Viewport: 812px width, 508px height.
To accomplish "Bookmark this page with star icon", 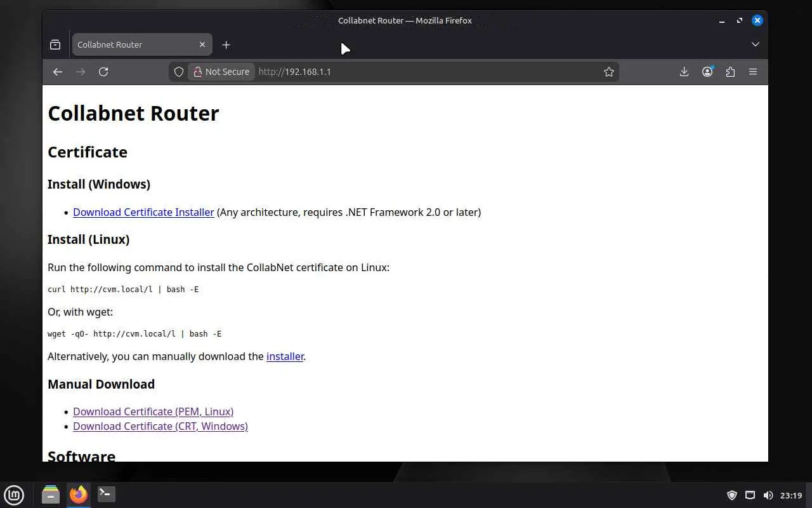I will coord(609,72).
